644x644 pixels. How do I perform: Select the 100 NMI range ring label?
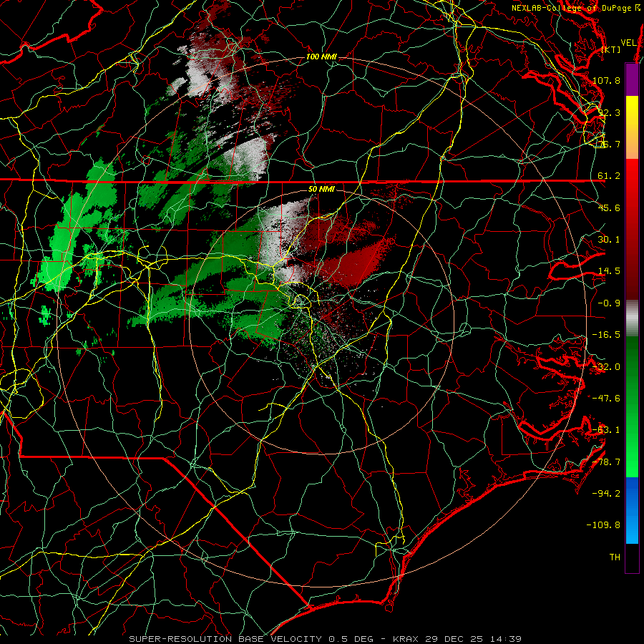pos(321,57)
